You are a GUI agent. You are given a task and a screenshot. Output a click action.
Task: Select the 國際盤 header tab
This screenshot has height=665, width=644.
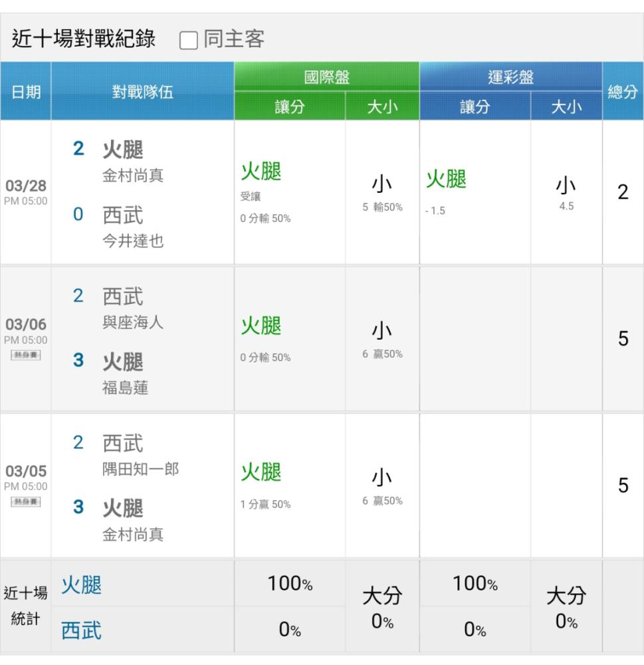(x=326, y=76)
